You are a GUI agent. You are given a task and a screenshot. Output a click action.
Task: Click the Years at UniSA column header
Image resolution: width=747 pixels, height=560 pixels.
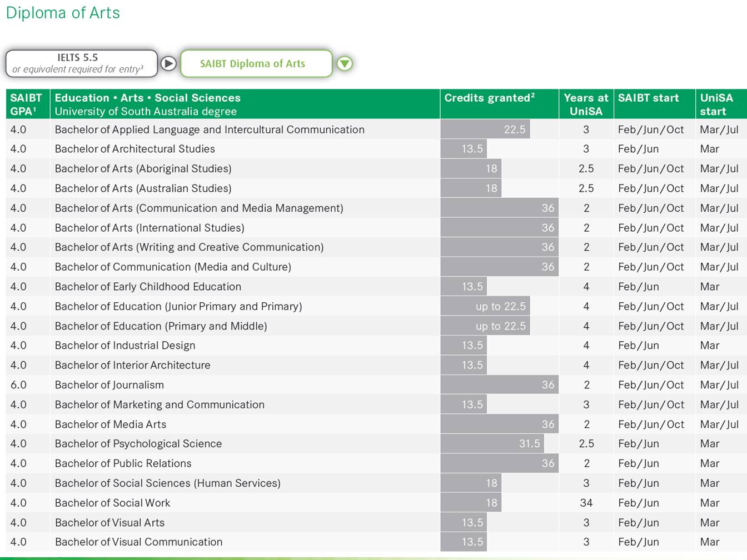point(586,104)
